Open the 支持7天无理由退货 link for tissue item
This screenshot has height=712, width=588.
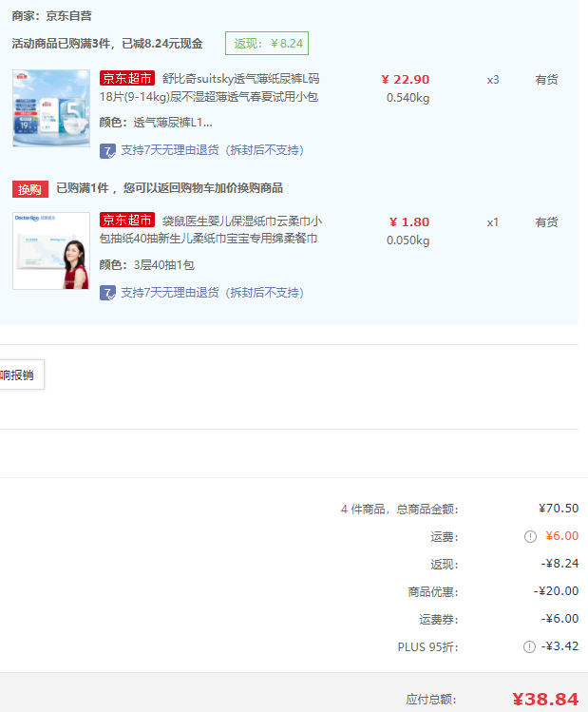click(213, 293)
